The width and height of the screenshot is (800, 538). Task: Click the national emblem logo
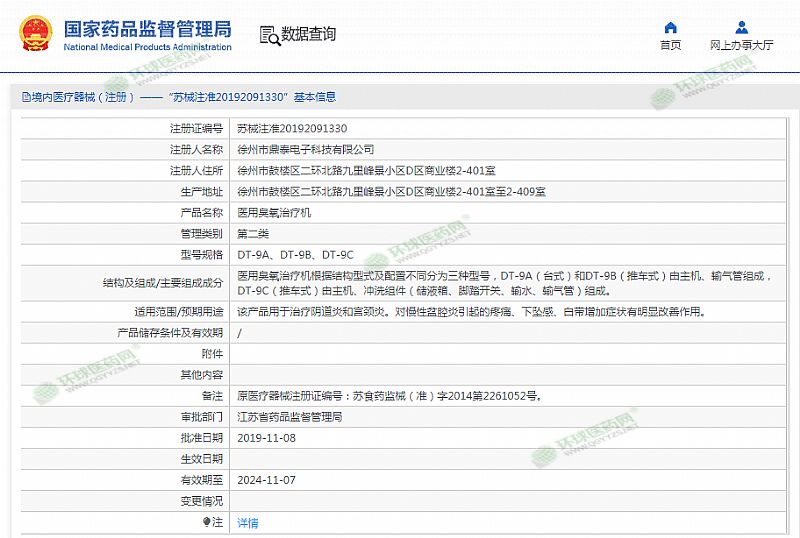(38, 33)
